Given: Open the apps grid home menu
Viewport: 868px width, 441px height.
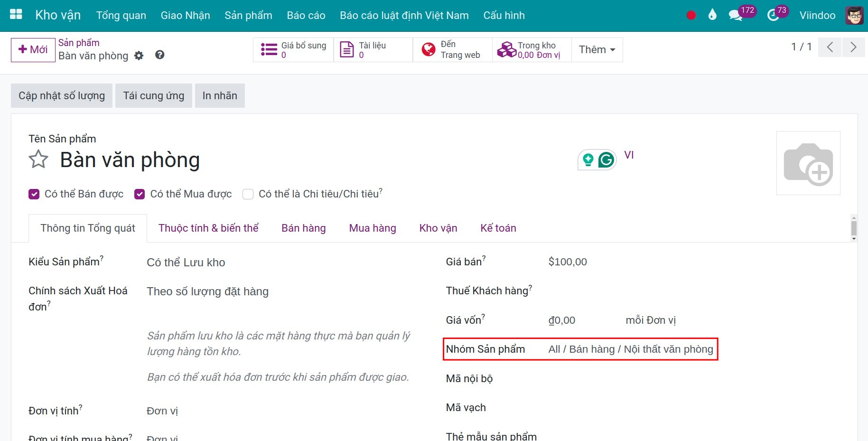Looking at the screenshot, I should tap(16, 14).
